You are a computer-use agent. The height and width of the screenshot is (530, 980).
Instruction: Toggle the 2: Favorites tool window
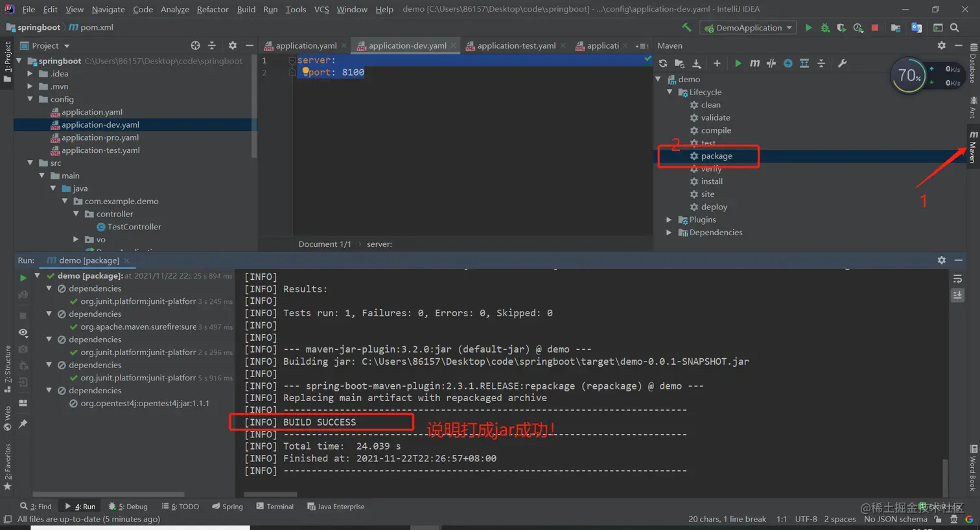pos(7,467)
